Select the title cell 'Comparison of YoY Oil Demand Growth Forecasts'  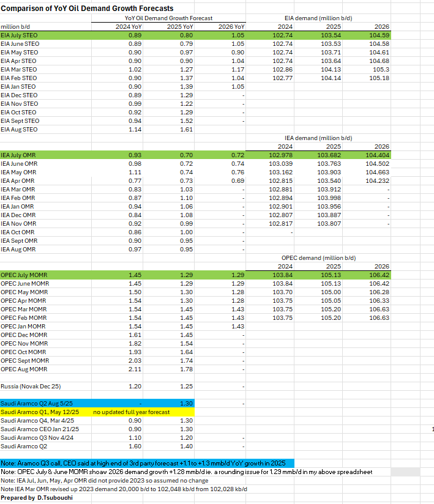click(87, 9)
